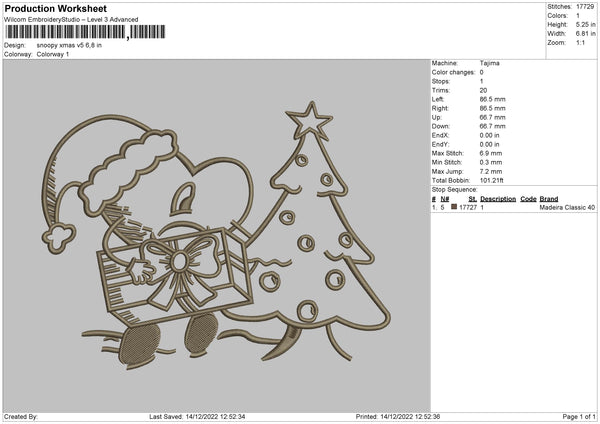Screen dimensions: 600x424
Task: Click the 'Code' column header
Action: (528, 199)
